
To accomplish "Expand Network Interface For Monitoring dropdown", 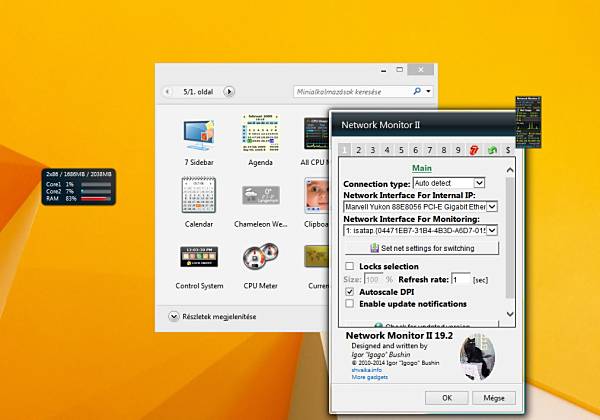I will 421,231.
